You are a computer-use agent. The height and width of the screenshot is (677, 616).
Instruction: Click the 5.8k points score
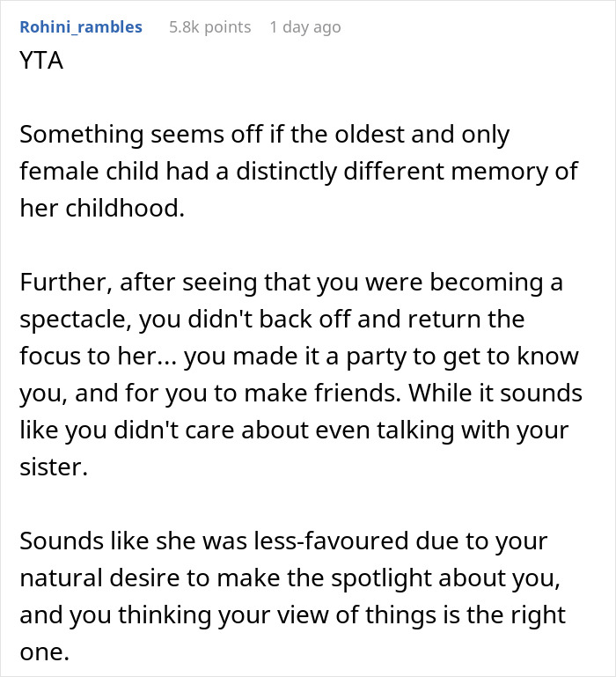[x=209, y=27]
